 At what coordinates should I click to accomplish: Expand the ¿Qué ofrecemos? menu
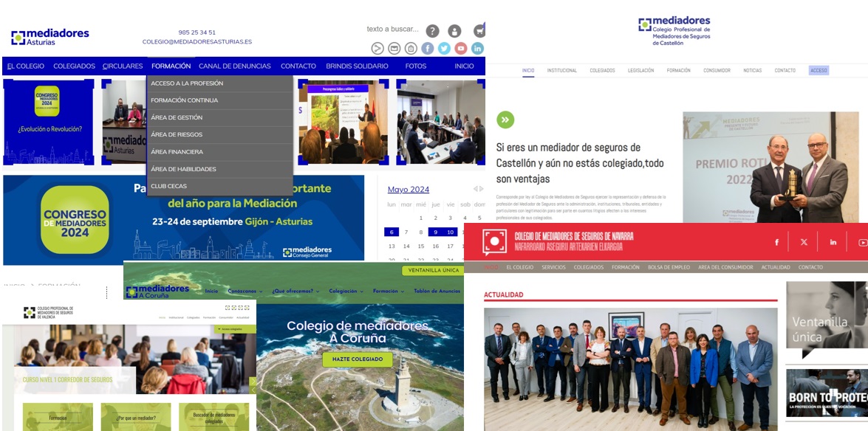[295, 292]
